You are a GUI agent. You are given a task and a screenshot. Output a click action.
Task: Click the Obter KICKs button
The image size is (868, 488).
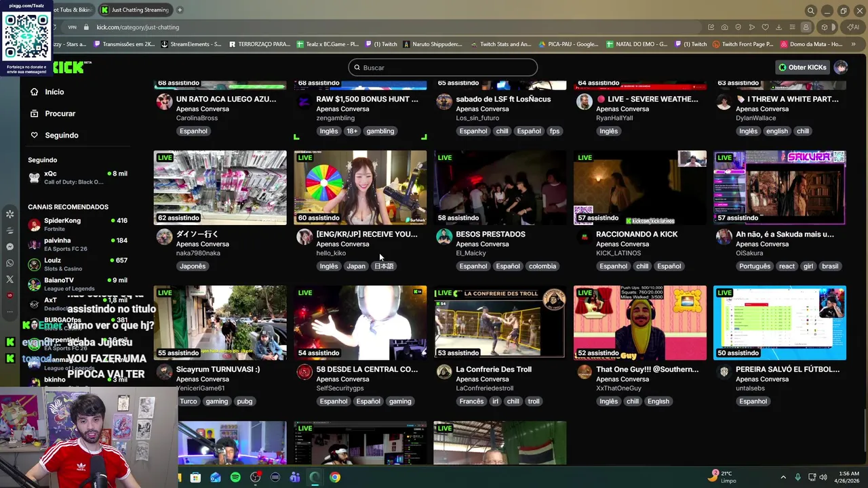click(x=803, y=67)
